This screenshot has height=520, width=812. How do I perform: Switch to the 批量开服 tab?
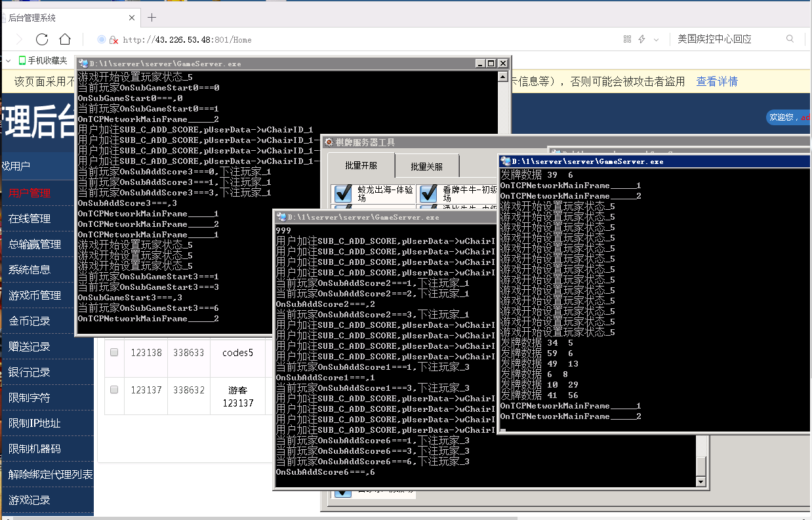click(x=361, y=166)
